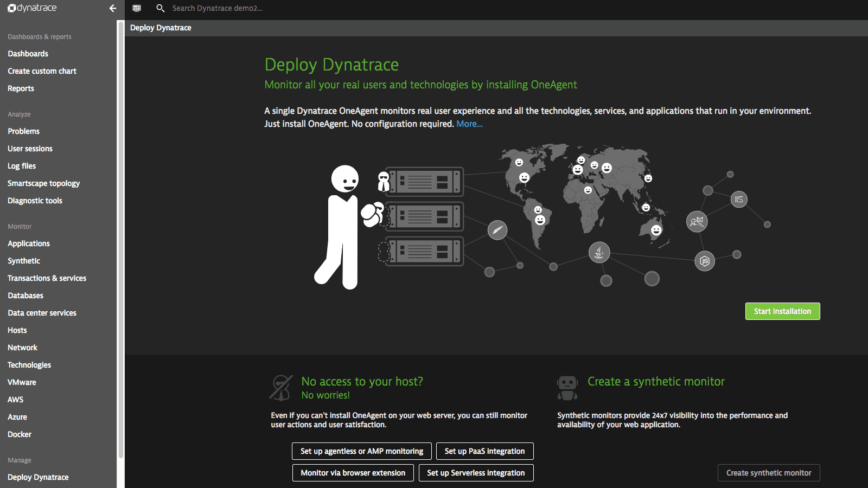The height and width of the screenshot is (488, 868).
Task: Click Monitor via browser extension
Action: coord(353,473)
